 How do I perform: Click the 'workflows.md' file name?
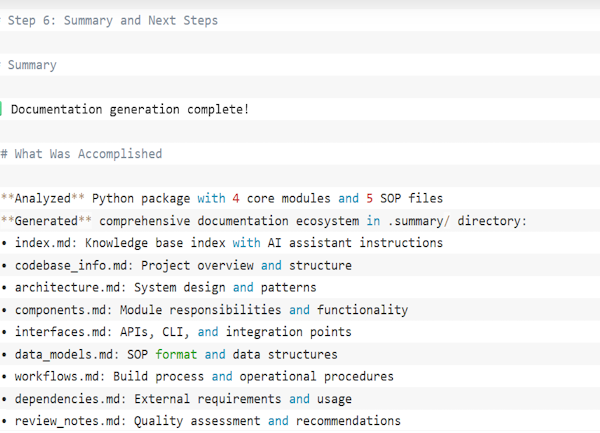[56, 376]
